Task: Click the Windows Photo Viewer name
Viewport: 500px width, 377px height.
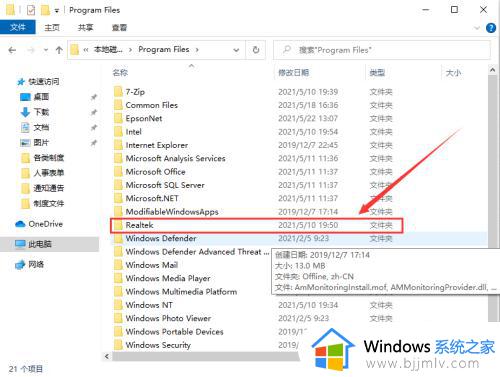Action: coord(168,318)
